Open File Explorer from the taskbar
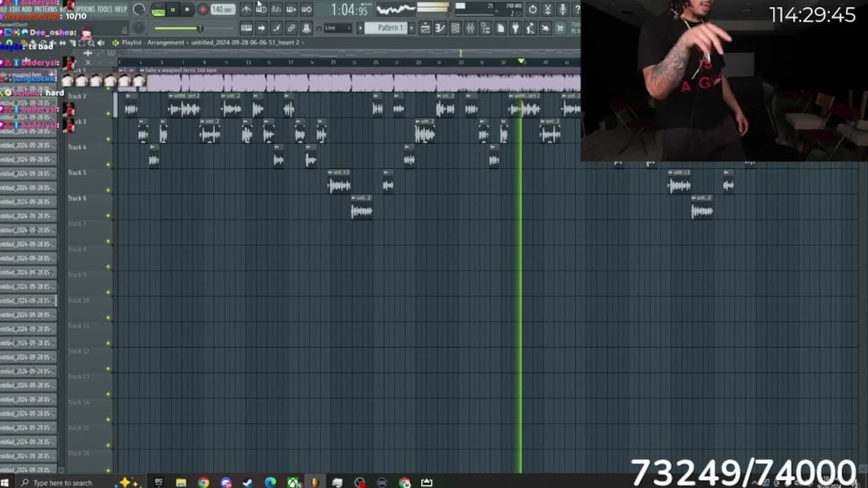The width and height of the screenshot is (868, 488). 181,483
